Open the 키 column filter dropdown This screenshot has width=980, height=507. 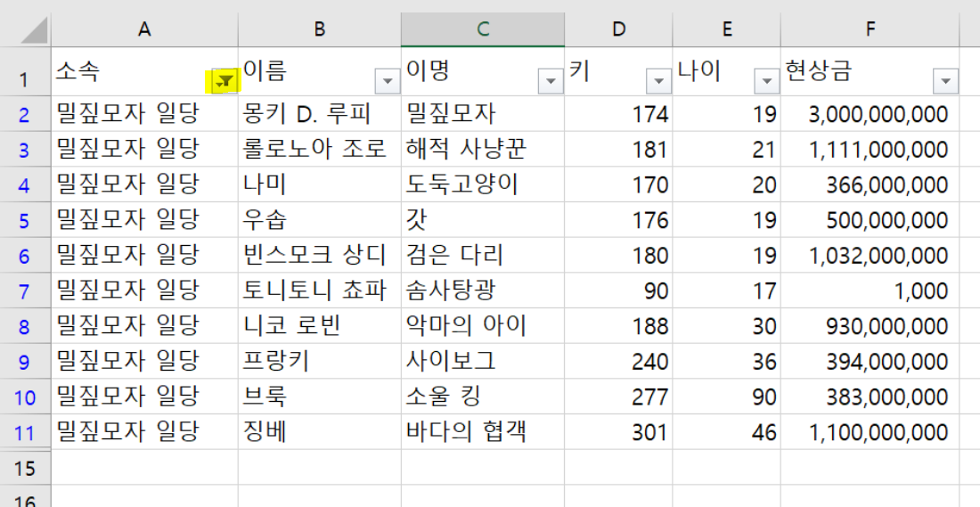coord(658,81)
